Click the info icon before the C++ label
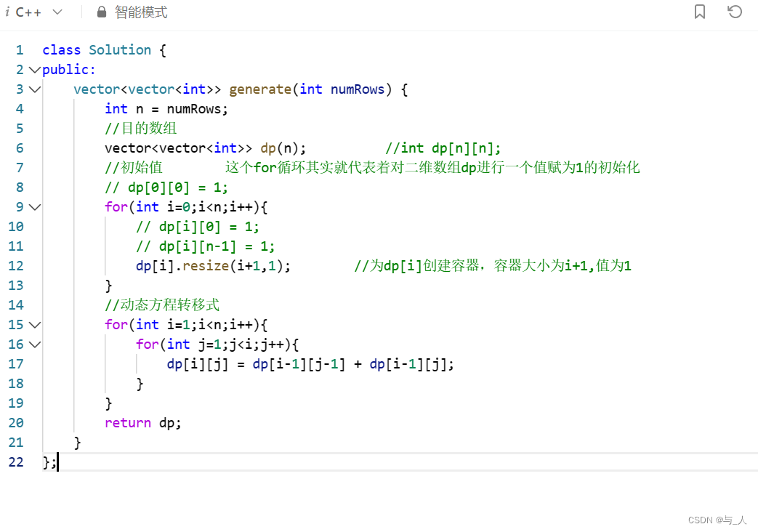The width and height of the screenshot is (758, 532). tap(8, 12)
